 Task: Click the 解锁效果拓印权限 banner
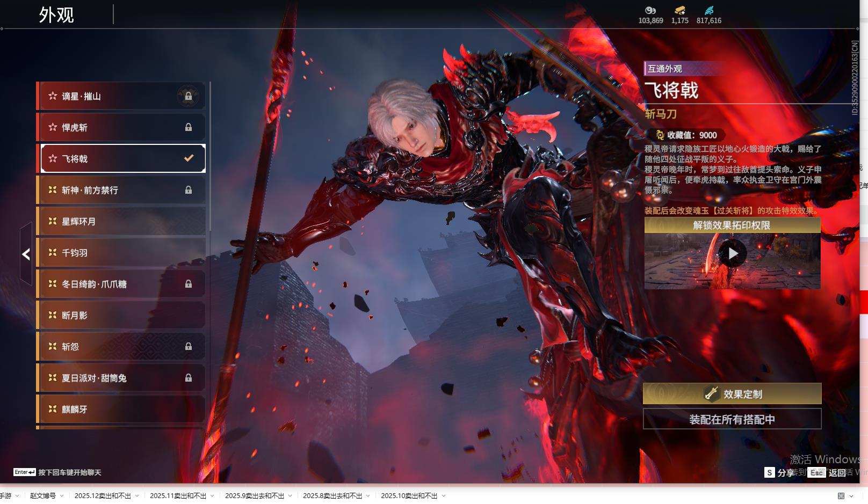pos(733,225)
